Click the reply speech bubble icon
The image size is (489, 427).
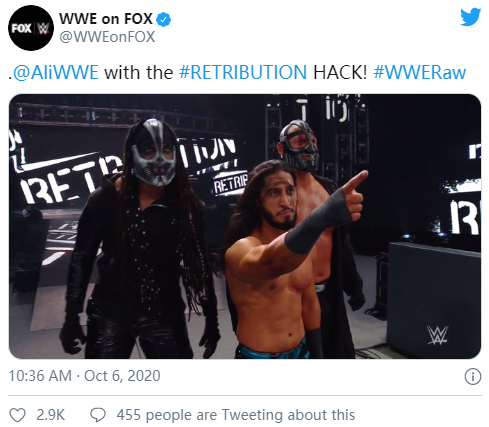tap(98, 415)
